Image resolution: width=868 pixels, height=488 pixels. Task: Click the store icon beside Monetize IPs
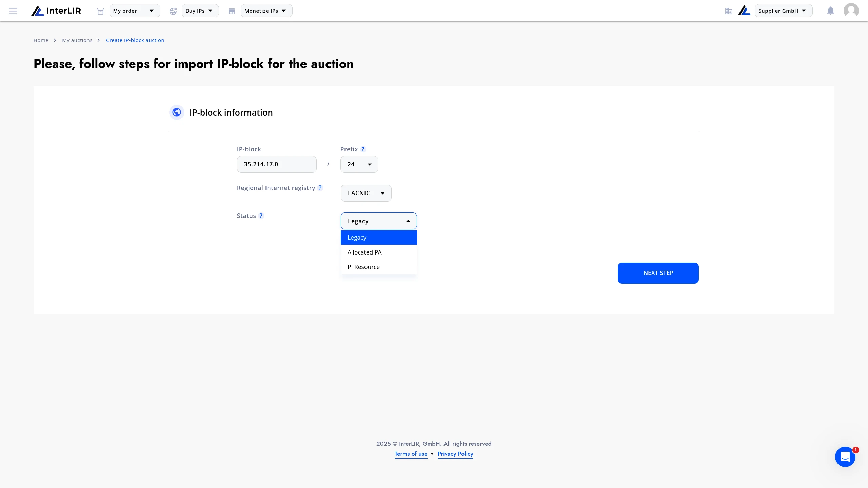[232, 11]
